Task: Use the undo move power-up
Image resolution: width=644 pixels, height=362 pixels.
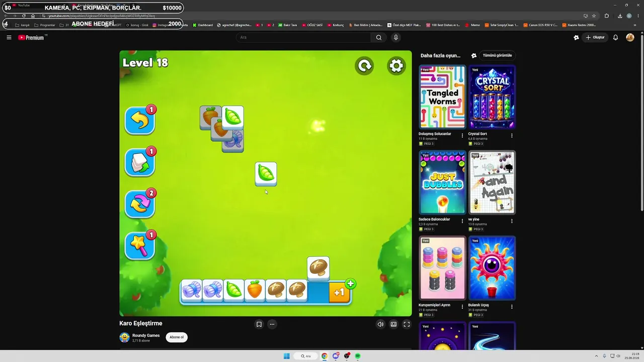Action: click(139, 121)
